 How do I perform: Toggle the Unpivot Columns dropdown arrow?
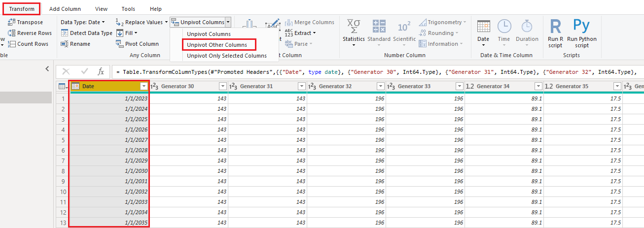[228, 22]
